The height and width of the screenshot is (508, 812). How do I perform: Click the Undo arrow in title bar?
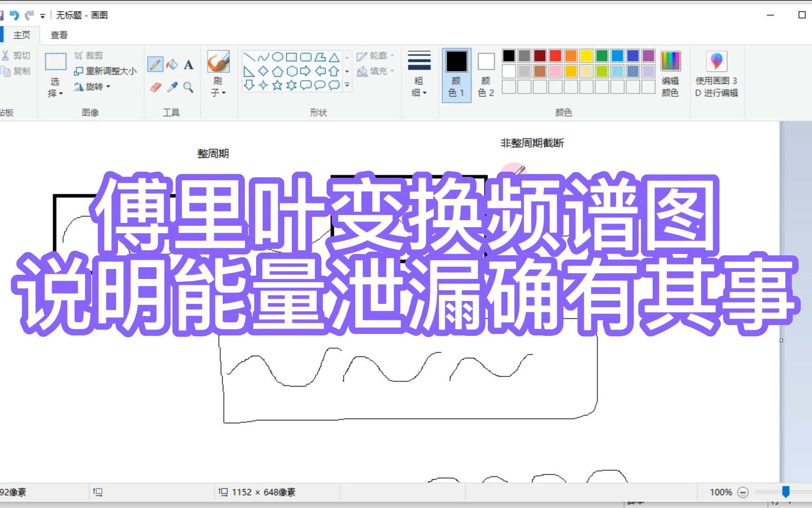14,15
